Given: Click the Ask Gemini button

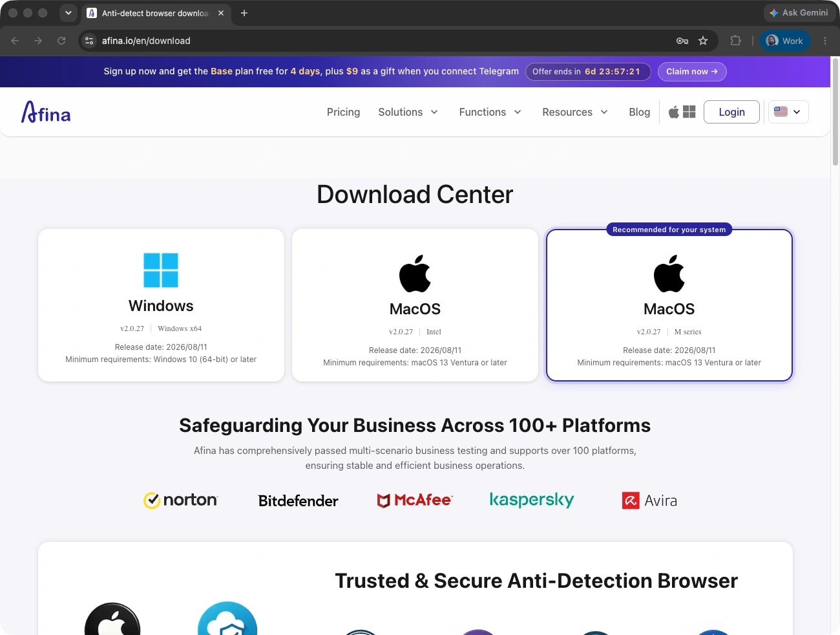Looking at the screenshot, I should coord(799,13).
